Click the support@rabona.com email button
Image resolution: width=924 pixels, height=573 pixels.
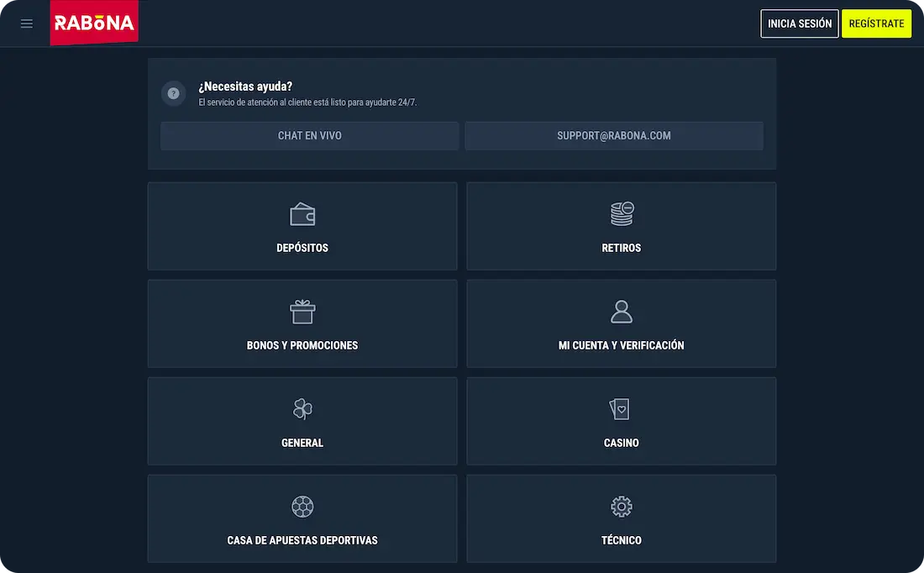[x=614, y=136]
